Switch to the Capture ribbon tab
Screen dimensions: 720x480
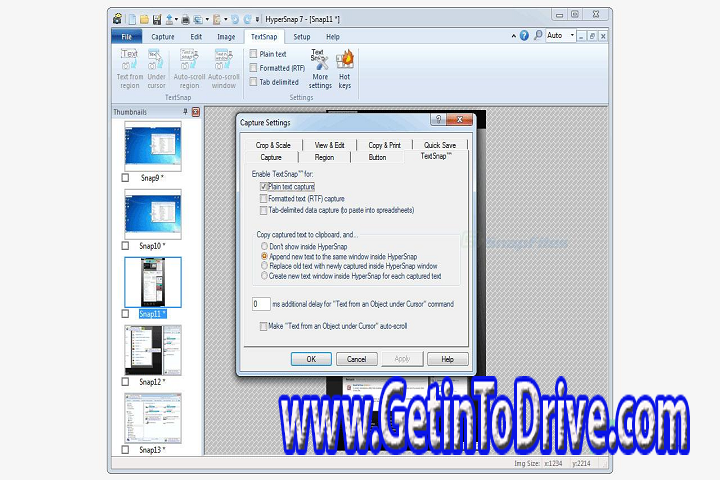163,37
